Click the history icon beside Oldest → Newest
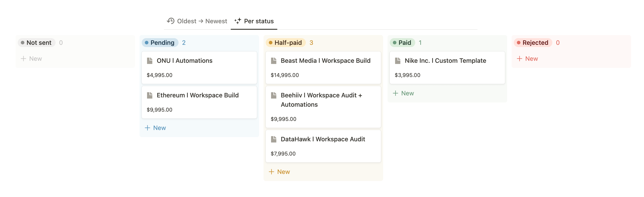The image size is (644, 197). (171, 21)
